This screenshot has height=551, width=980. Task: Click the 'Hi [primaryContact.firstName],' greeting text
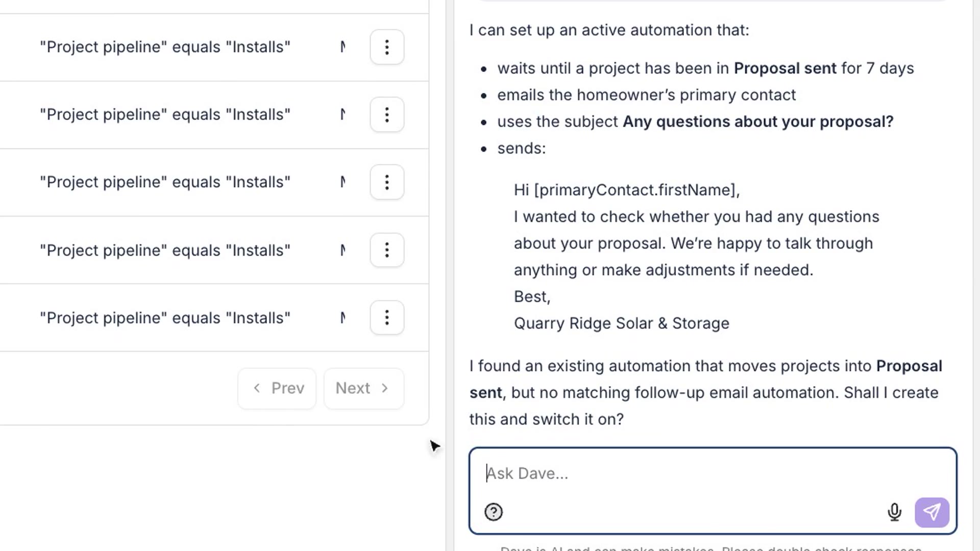click(x=626, y=190)
